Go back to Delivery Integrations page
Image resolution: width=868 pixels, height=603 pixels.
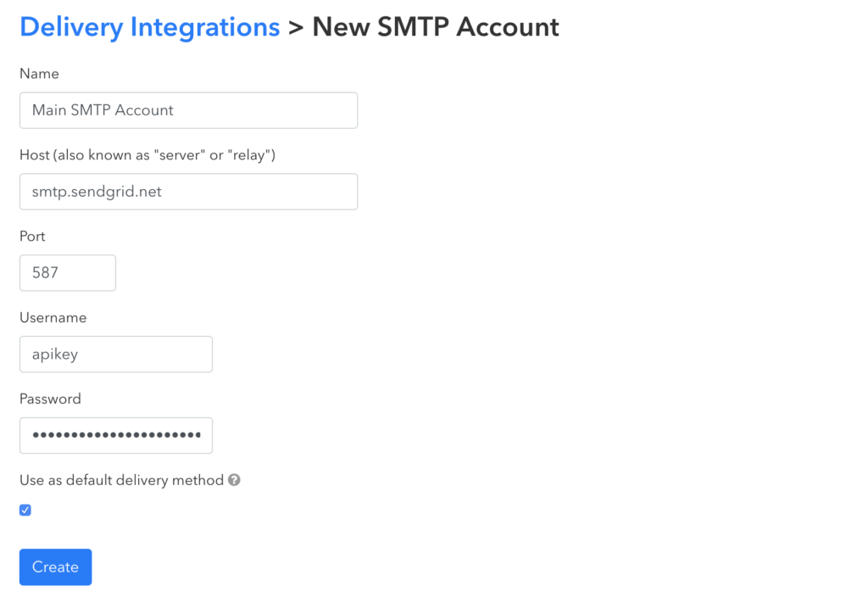[150, 27]
